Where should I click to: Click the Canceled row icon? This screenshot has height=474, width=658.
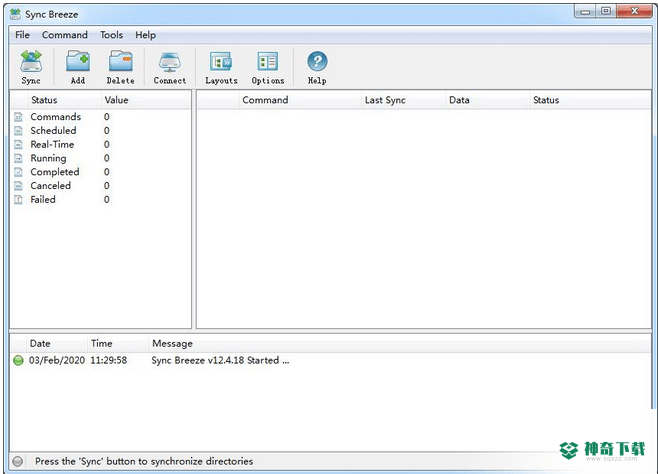pos(18,186)
